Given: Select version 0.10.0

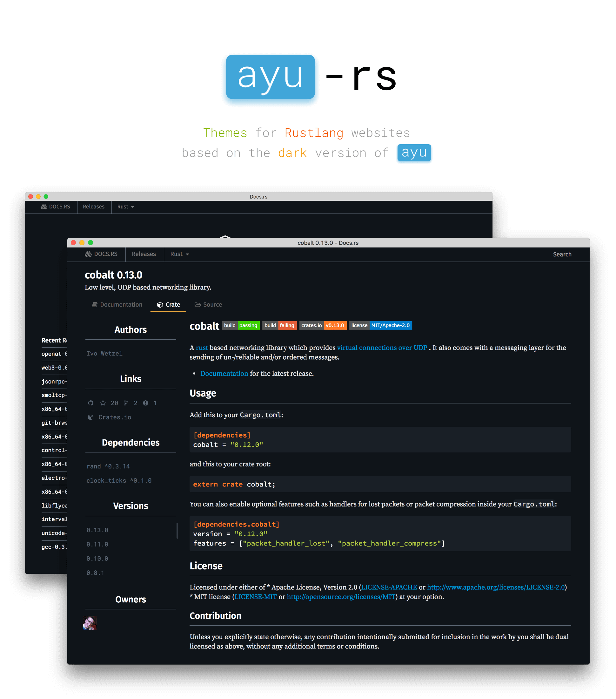Looking at the screenshot, I should point(97,559).
